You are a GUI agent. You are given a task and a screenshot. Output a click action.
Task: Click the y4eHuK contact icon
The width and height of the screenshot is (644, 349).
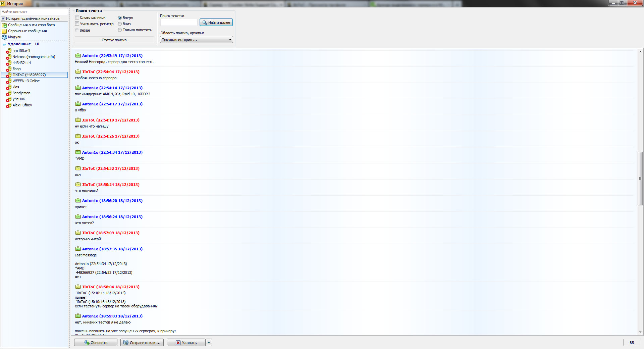pyautogui.click(x=9, y=99)
